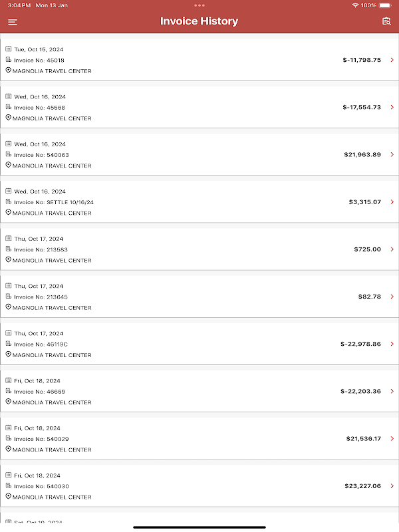Select Invoice No: 46119C entry

[41, 344]
